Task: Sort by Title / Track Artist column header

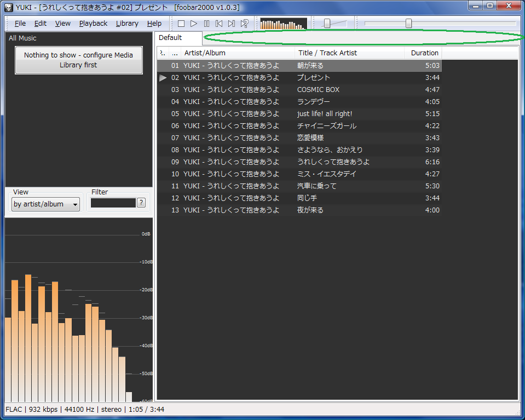Action: point(350,53)
